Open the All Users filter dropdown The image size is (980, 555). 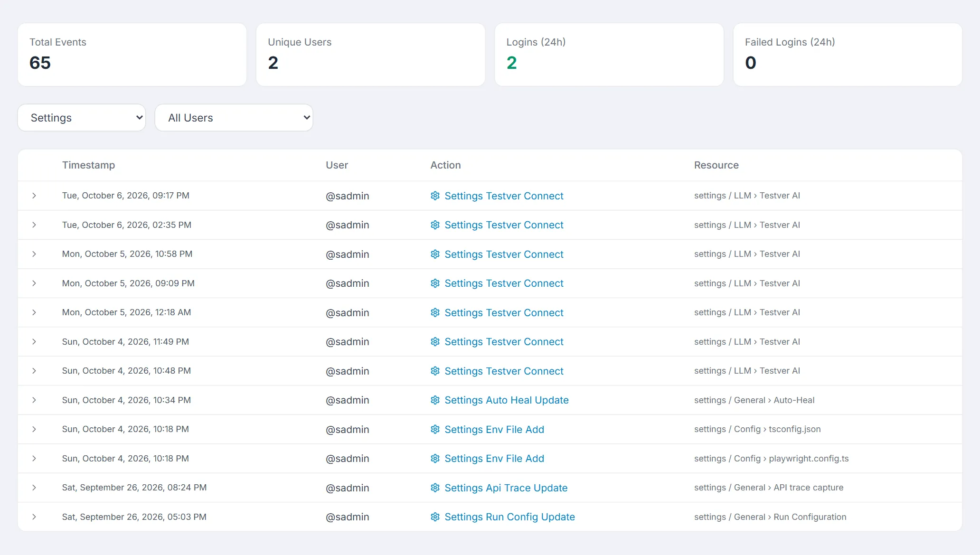tap(234, 118)
